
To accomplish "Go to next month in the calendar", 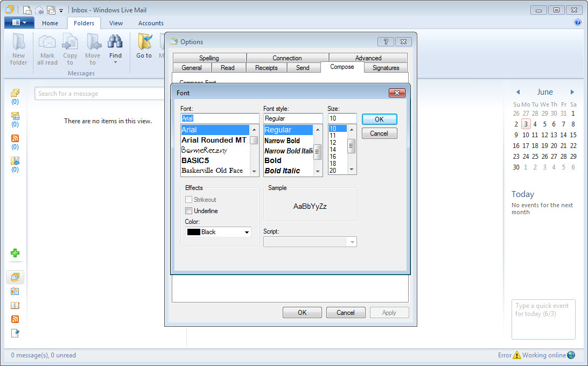I will (572, 92).
